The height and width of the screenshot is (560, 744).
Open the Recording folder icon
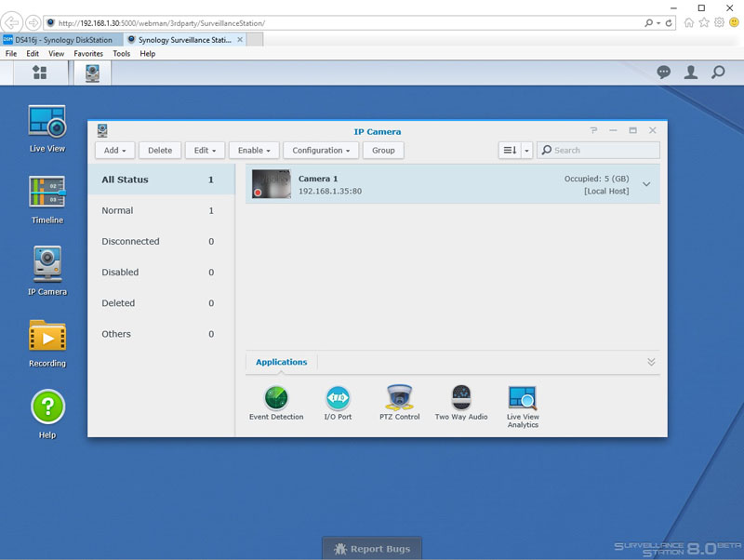click(x=46, y=336)
